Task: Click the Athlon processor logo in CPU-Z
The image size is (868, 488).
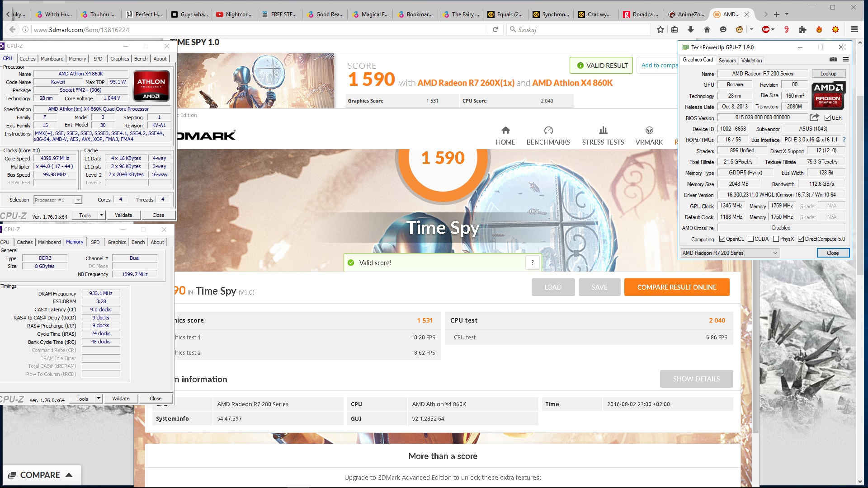Action: (x=151, y=85)
